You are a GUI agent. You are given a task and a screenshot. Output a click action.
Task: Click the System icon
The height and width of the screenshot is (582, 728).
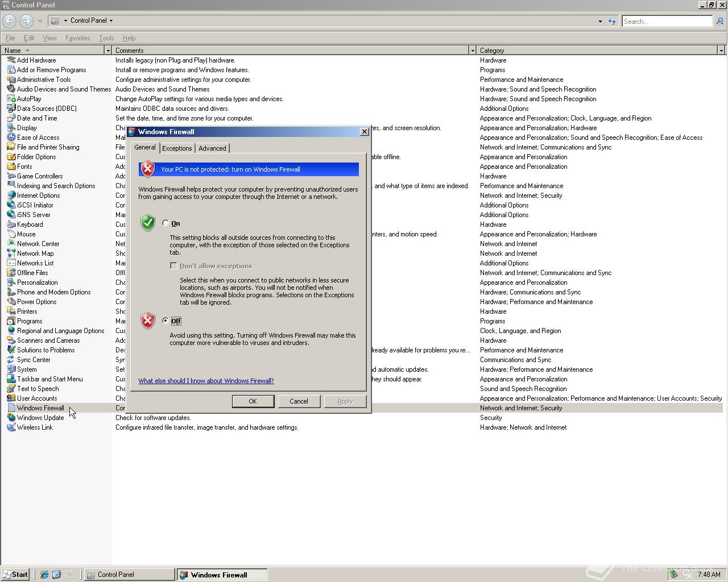[11, 369]
